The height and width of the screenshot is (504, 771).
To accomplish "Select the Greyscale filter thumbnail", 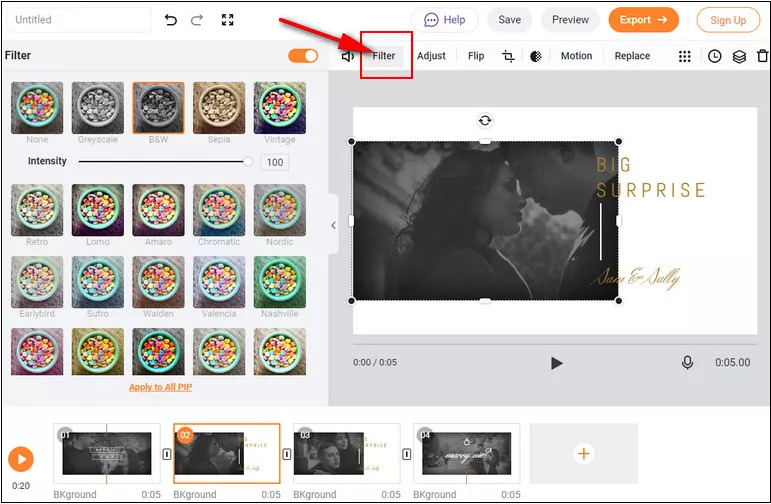I will pyautogui.click(x=98, y=108).
